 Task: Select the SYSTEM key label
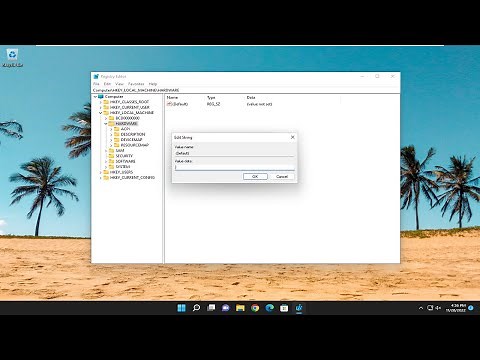(x=123, y=167)
